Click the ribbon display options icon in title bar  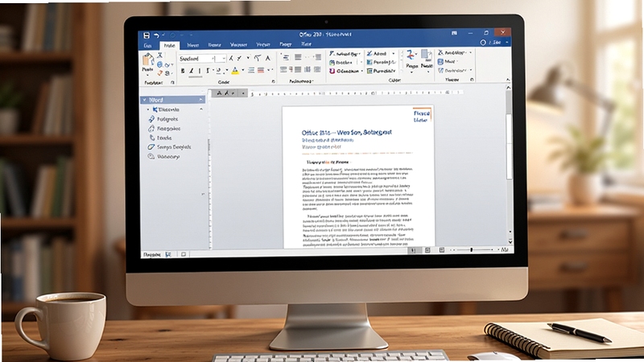click(x=454, y=33)
